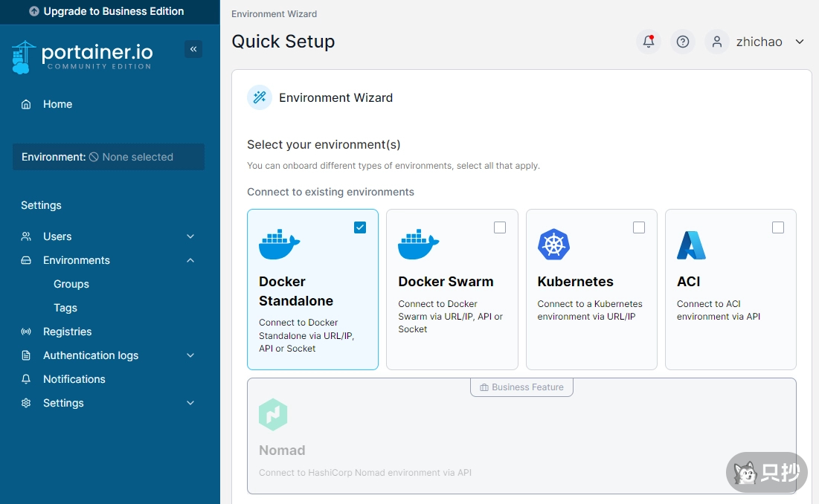
Task: Select the Docker Standalone whale icon
Action: (280, 243)
